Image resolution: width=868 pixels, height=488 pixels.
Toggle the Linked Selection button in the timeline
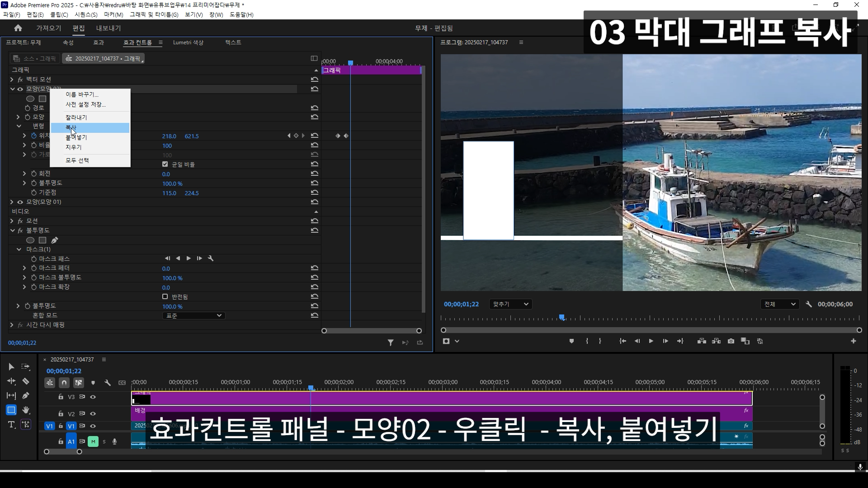tap(79, 383)
